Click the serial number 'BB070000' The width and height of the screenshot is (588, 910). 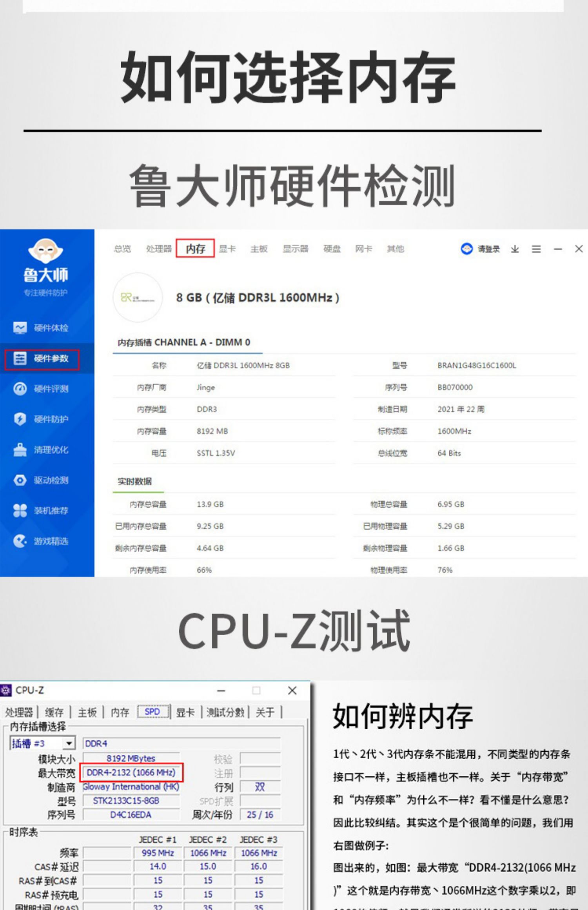[455, 387]
